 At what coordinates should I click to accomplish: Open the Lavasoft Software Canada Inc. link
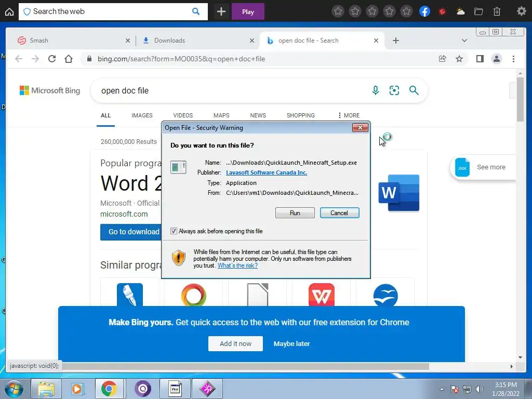point(267,172)
